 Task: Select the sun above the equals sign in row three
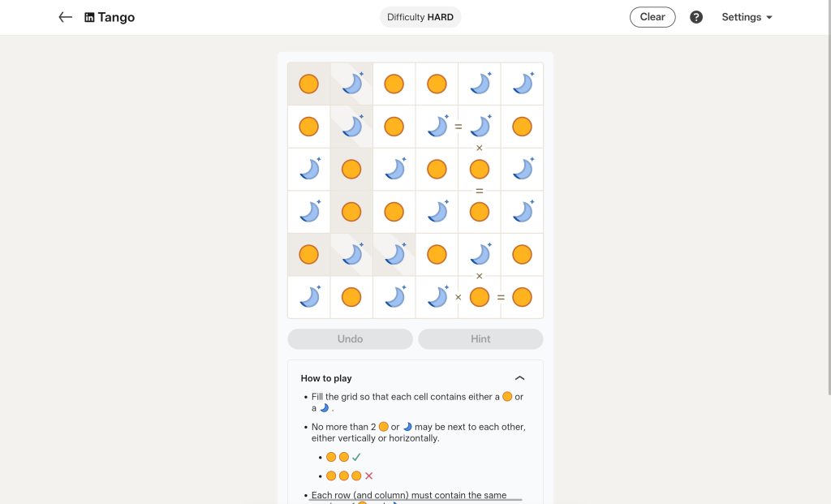coord(480,169)
